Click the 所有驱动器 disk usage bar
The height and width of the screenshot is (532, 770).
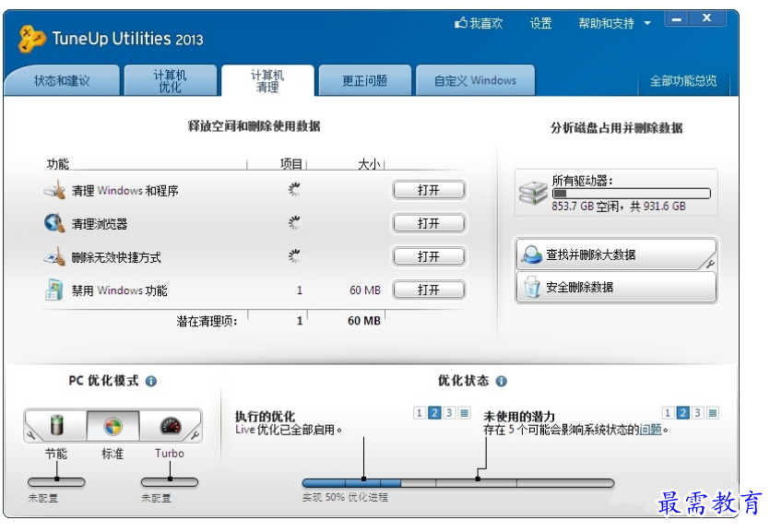(631, 194)
